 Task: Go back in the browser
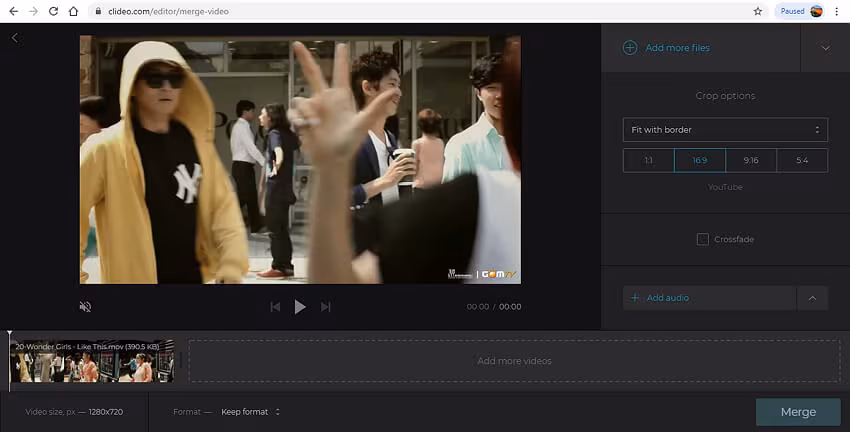tap(14, 11)
